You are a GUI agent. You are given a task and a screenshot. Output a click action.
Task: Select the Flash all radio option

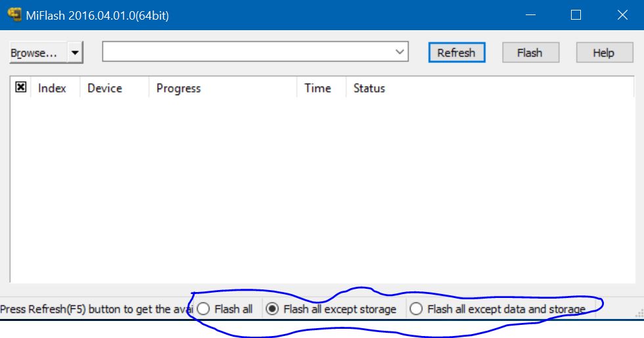225,309
